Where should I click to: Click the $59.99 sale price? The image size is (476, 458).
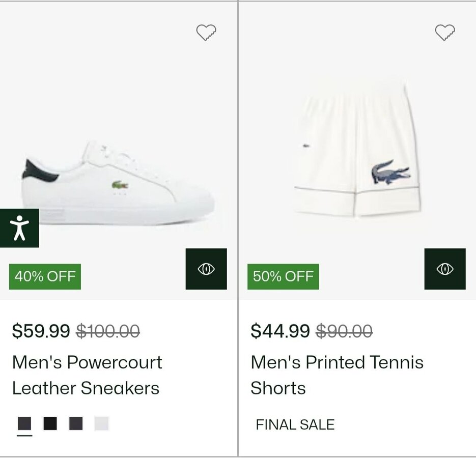point(41,331)
